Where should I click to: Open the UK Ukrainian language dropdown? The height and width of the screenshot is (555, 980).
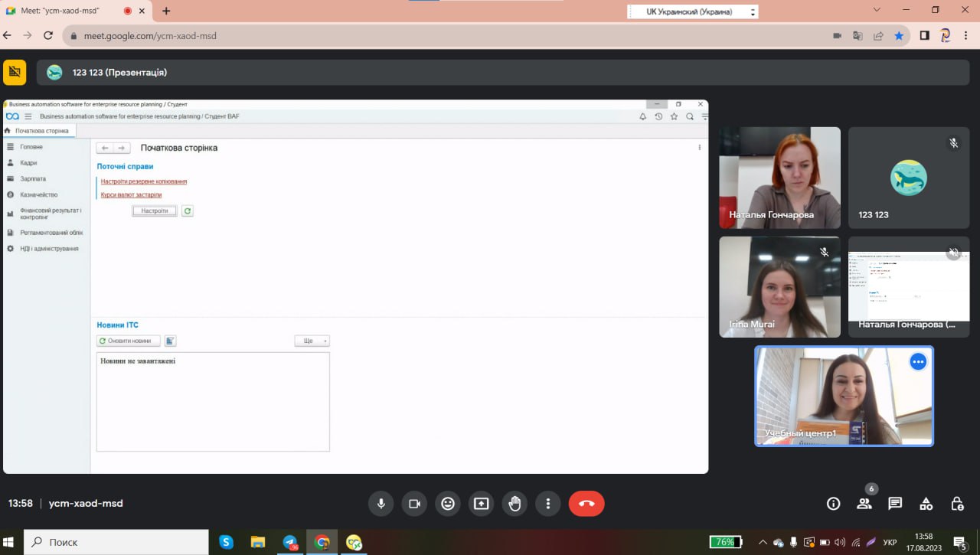click(x=692, y=11)
